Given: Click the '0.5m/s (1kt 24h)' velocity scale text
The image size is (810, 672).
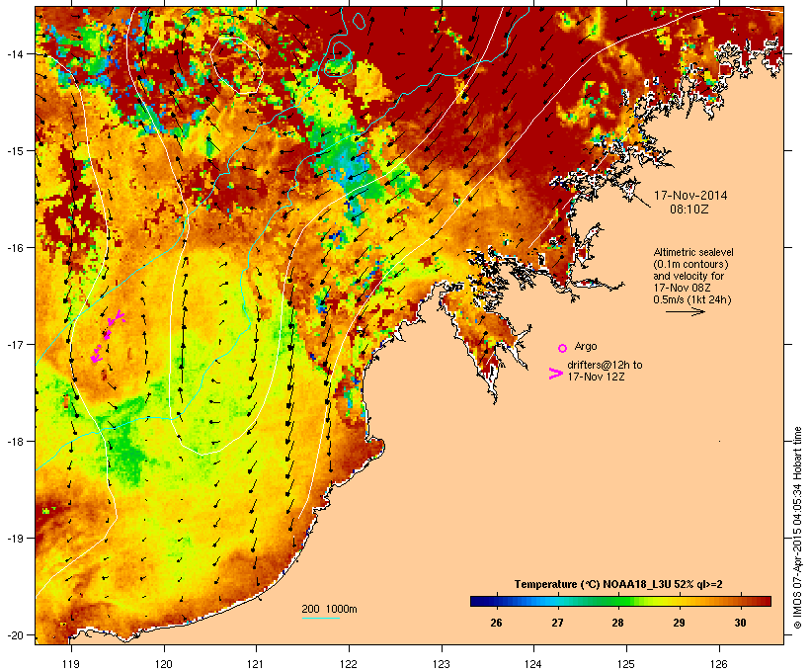Looking at the screenshot, I should [692, 299].
